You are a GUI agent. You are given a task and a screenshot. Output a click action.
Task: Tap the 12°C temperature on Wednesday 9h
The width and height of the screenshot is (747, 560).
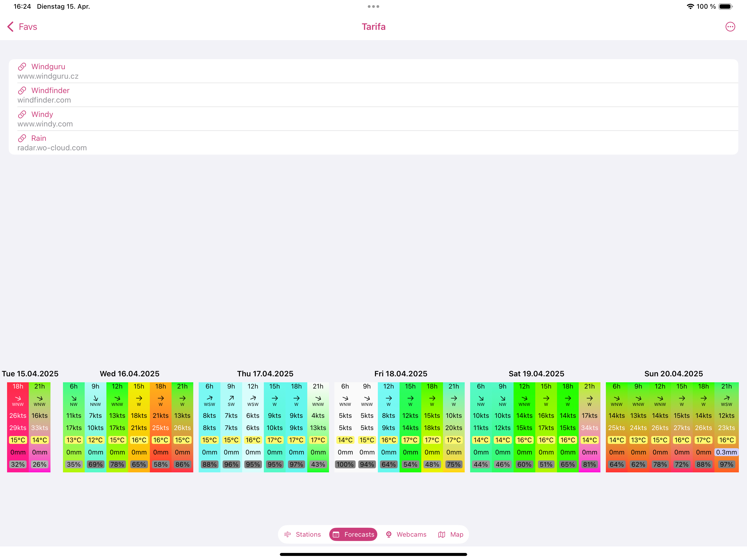pos(95,440)
